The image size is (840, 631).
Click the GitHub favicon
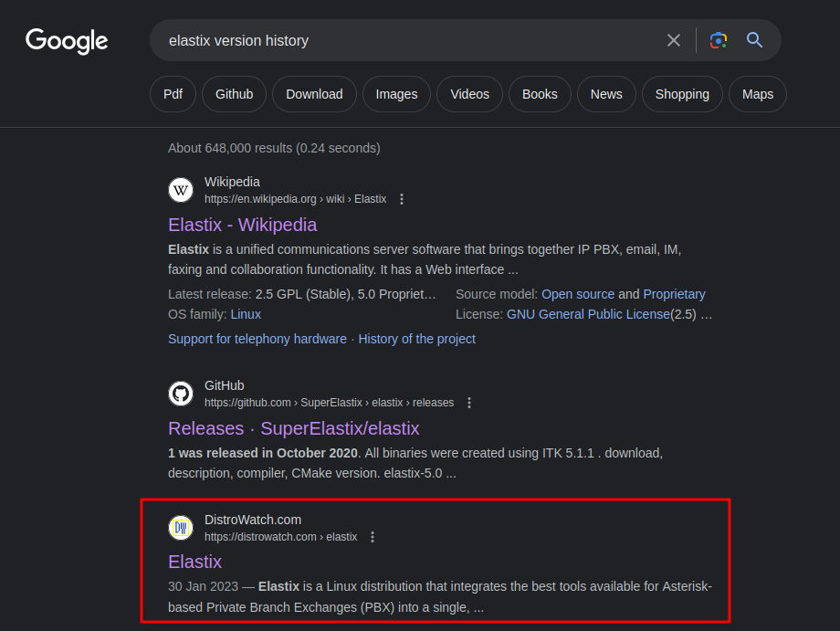181,394
